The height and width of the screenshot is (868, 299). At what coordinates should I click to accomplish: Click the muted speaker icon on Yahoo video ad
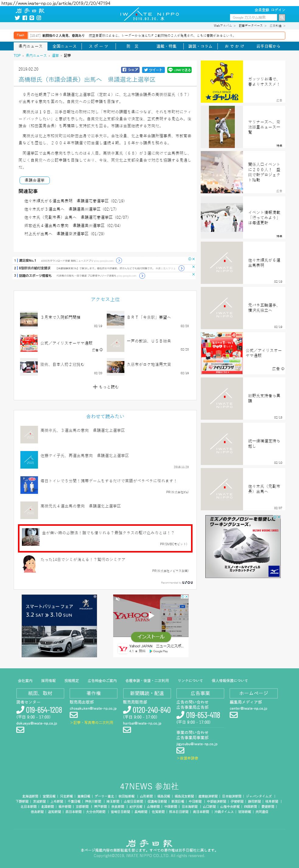118,599
